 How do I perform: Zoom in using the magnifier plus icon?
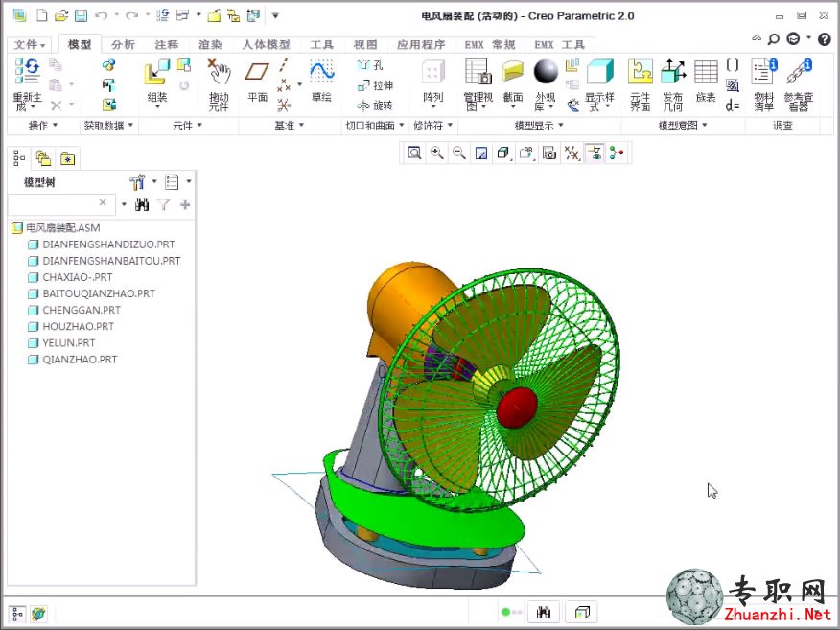[436, 153]
